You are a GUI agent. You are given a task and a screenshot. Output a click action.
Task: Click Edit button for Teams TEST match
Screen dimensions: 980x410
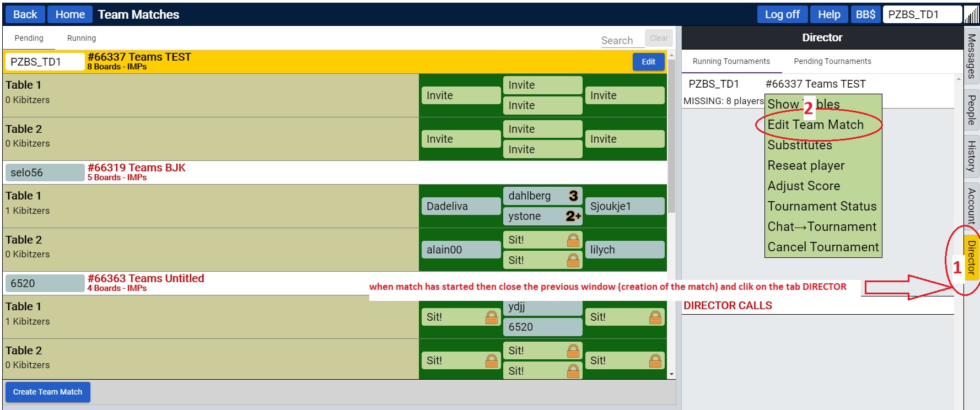coord(648,62)
